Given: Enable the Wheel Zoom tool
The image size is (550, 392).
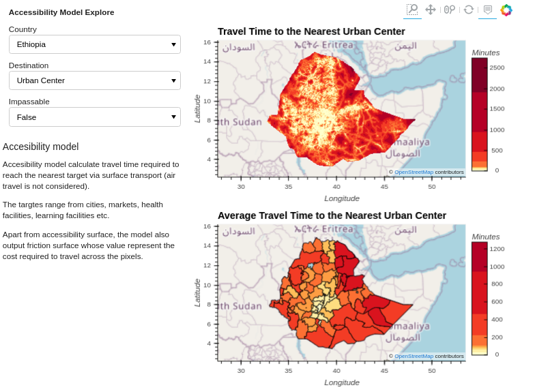Looking at the screenshot, I should click(x=450, y=10).
